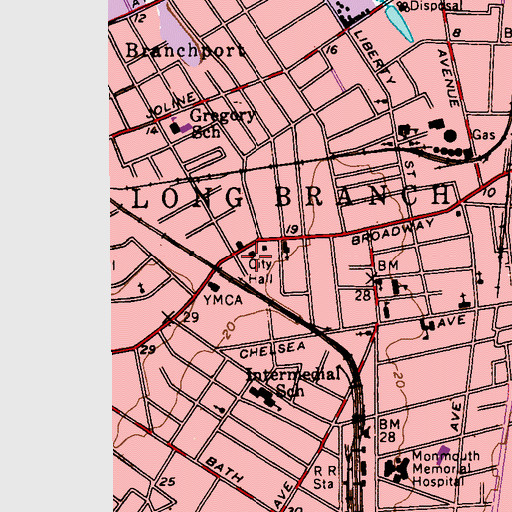Click the round gas tank symbol
The width and height of the screenshot is (512, 512).
450,136
